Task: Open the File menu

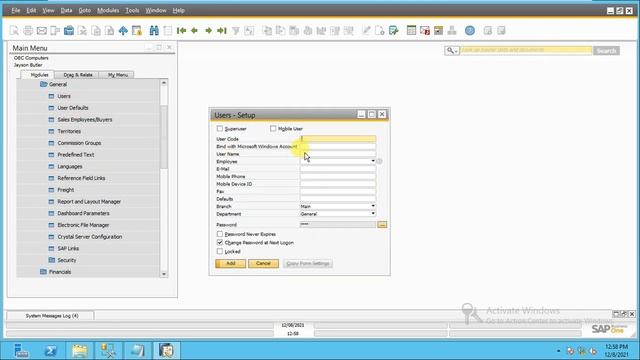Action: point(16,10)
